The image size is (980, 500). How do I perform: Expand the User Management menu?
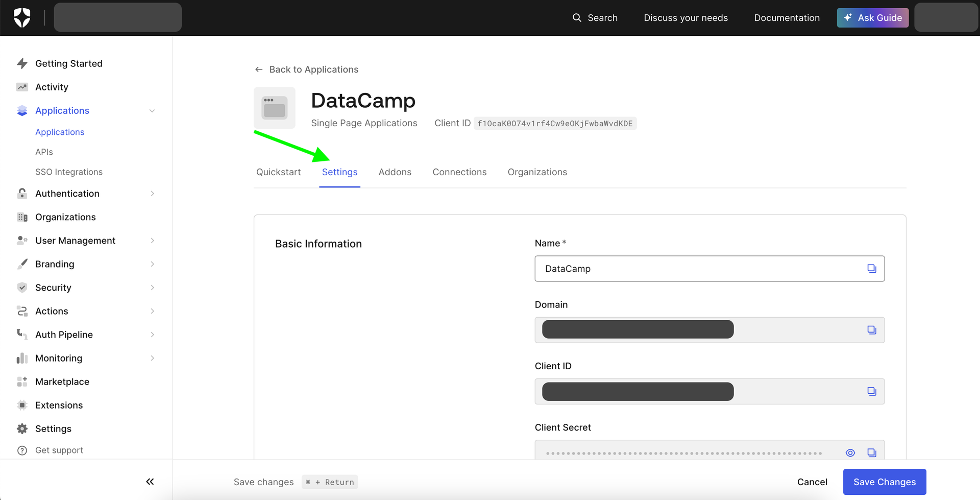pyautogui.click(x=152, y=241)
